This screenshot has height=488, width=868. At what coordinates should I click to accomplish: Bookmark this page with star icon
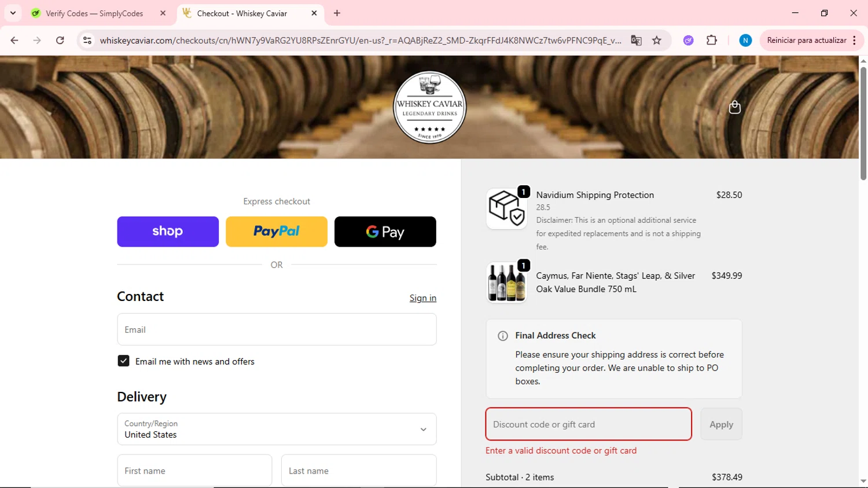click(657, 41)
